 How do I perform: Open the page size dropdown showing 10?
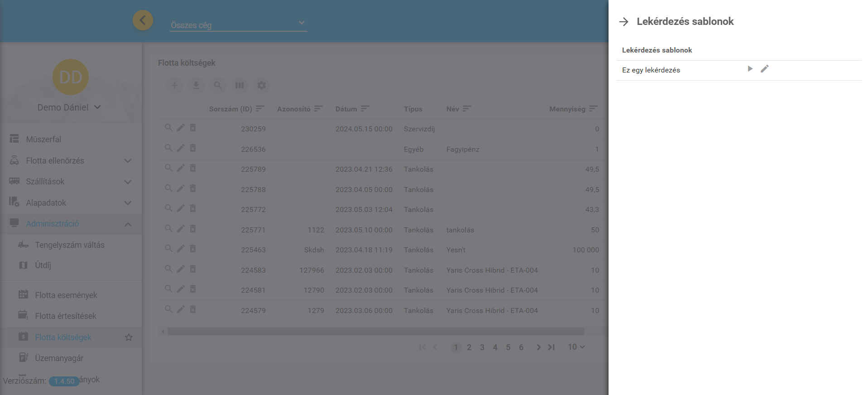click(x=576, y=347)
